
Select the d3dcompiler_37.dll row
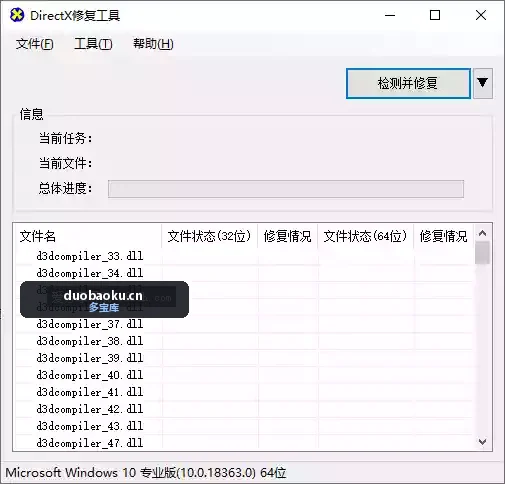coord(244,324)
